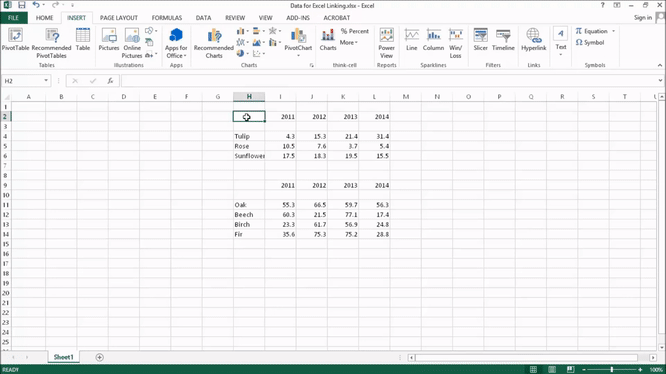Insert a PivotChart
Image resolution: width=666 pixels, height=374 pixels.
point(298,42)
